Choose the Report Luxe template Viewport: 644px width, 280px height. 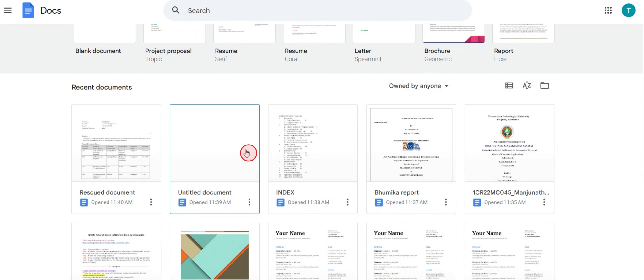[523, 34]
